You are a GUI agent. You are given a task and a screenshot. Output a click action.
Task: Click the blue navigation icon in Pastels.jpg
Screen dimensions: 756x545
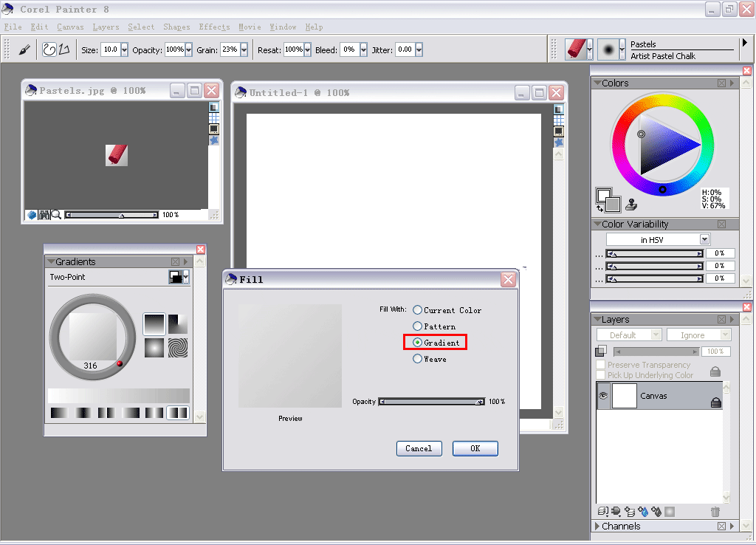click(x=32, y=215)
